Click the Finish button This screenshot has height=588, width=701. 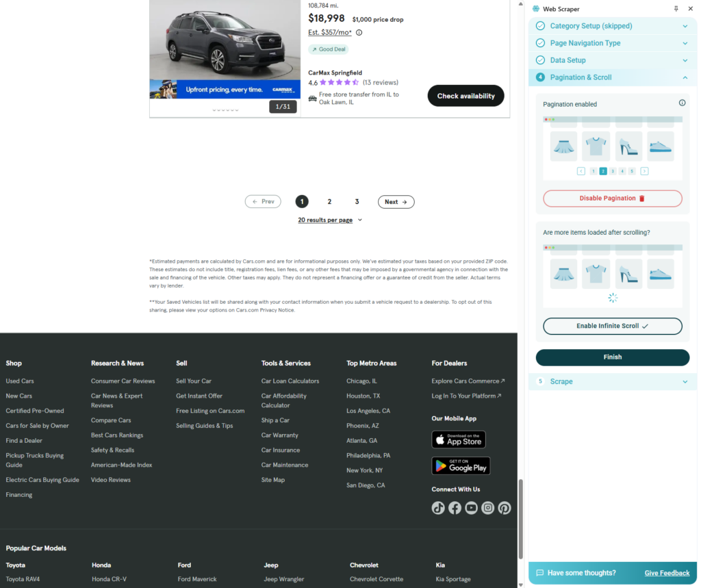click(x=612, y=357)
